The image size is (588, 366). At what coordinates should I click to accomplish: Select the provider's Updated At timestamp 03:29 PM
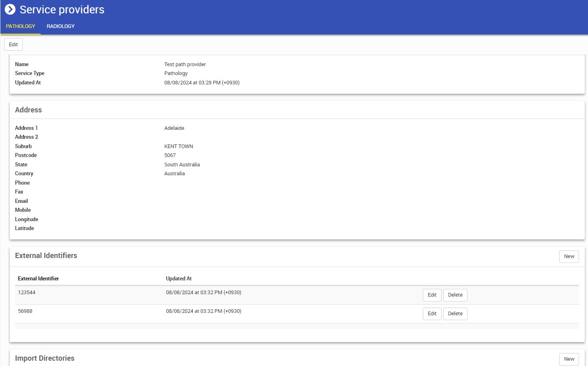(202, 83)
